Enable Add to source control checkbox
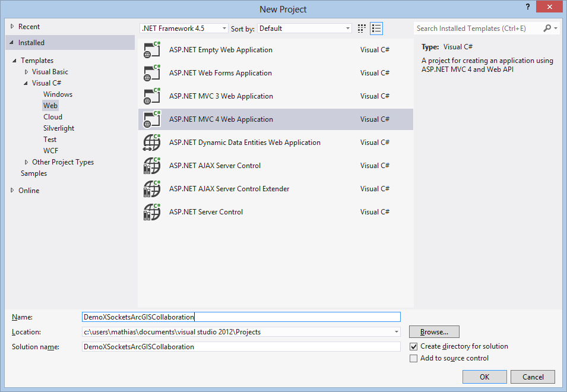 coord(414,358)
